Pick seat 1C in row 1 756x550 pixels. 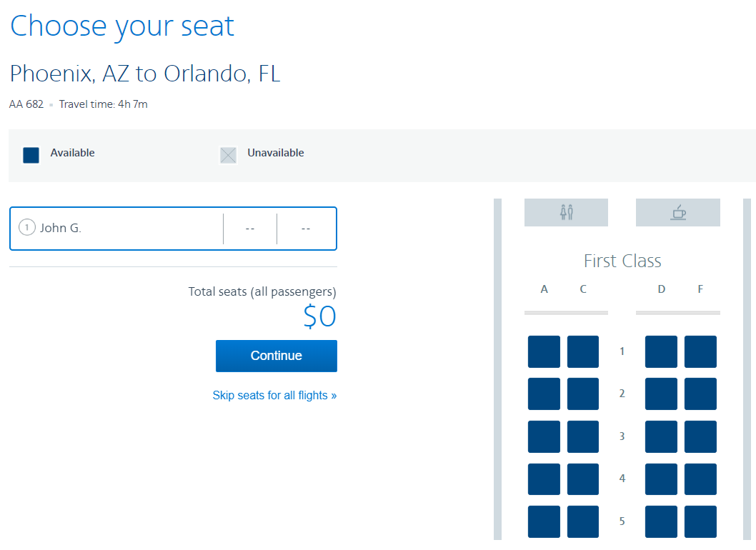583,351
